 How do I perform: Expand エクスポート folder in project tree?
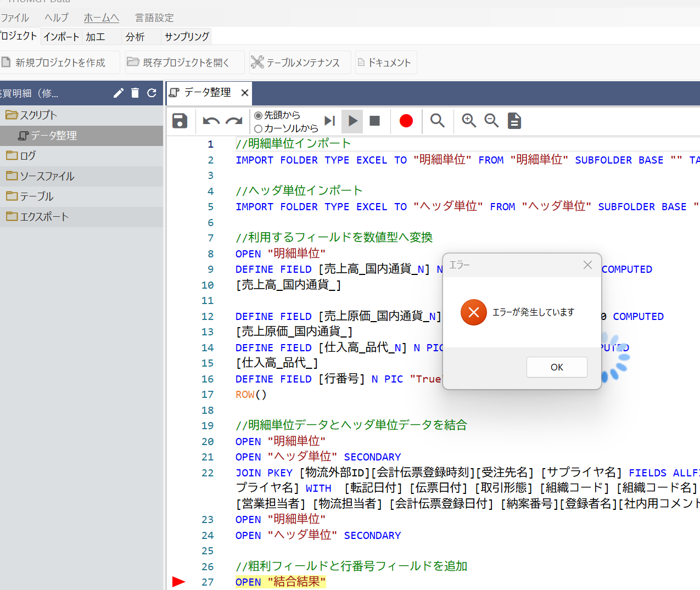[81, 217]
